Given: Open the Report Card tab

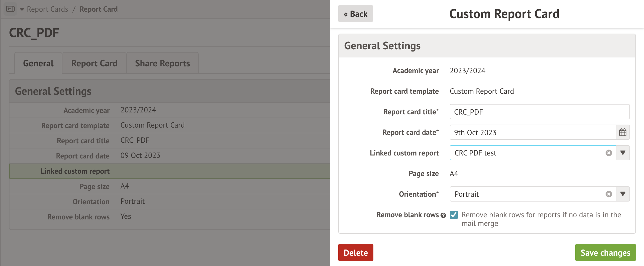Looking at the screenshot, I should pos(94,63).
